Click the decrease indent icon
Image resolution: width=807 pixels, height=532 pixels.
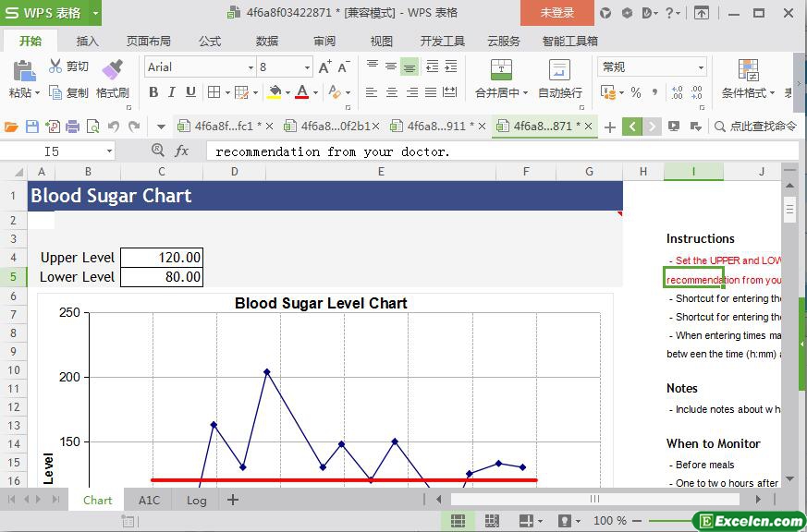432,66
